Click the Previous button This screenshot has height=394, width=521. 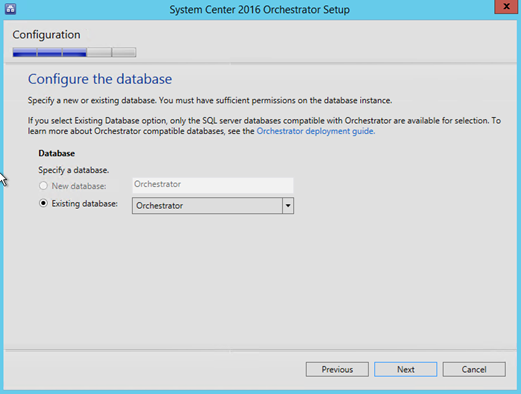coord(337,369)
